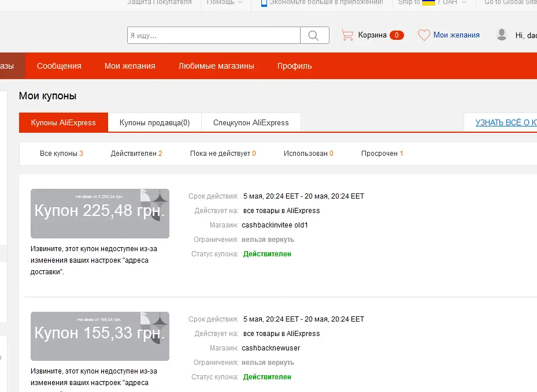Open Сообщения menu item
Viewport: 537px width, 392px height.
[59, 66]
